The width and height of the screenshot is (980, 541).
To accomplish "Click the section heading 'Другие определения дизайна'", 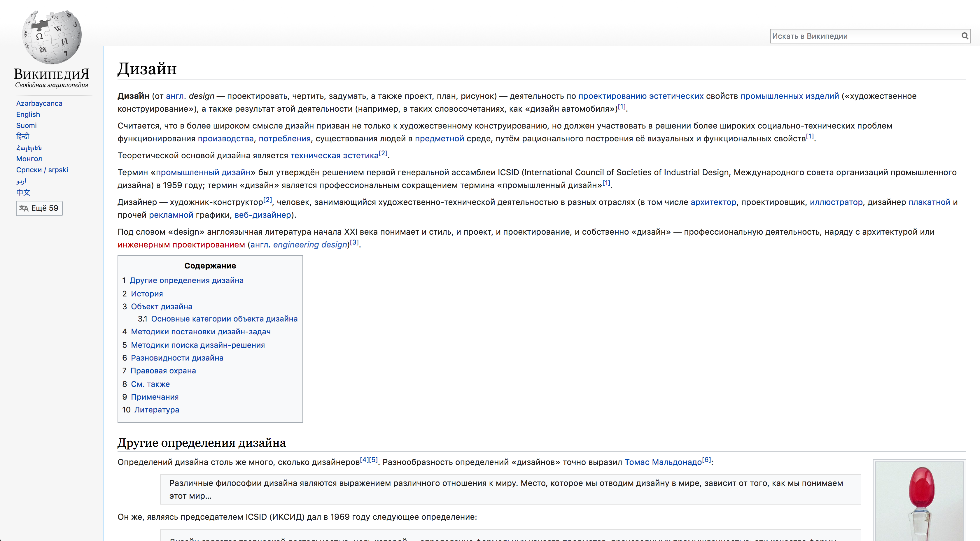I will point(201,443).
